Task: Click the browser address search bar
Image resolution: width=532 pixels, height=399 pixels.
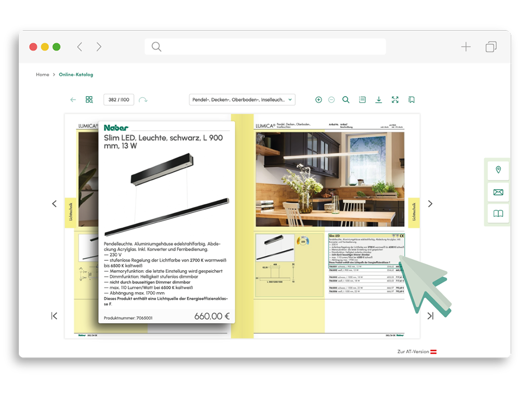Action: [265, 47]
